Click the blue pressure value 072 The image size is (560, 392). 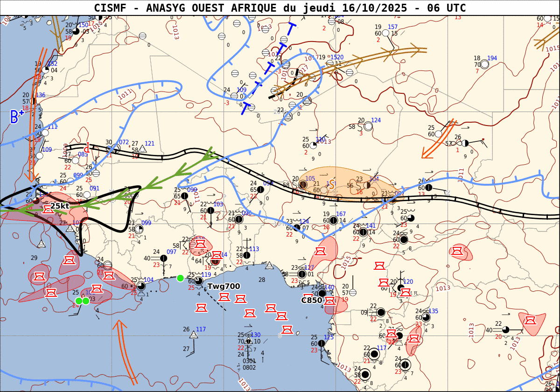click(124, 142)
